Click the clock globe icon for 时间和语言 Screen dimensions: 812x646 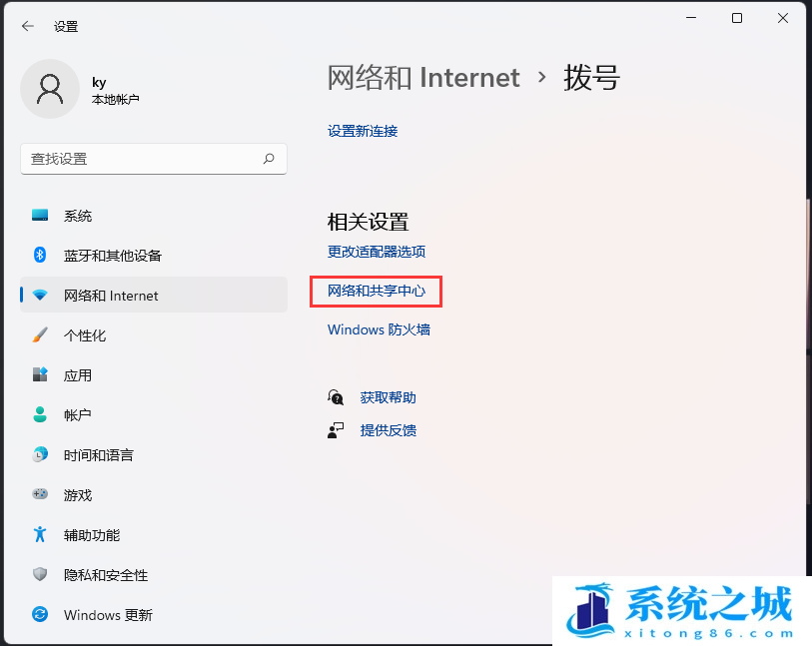[x=40, y=454]
